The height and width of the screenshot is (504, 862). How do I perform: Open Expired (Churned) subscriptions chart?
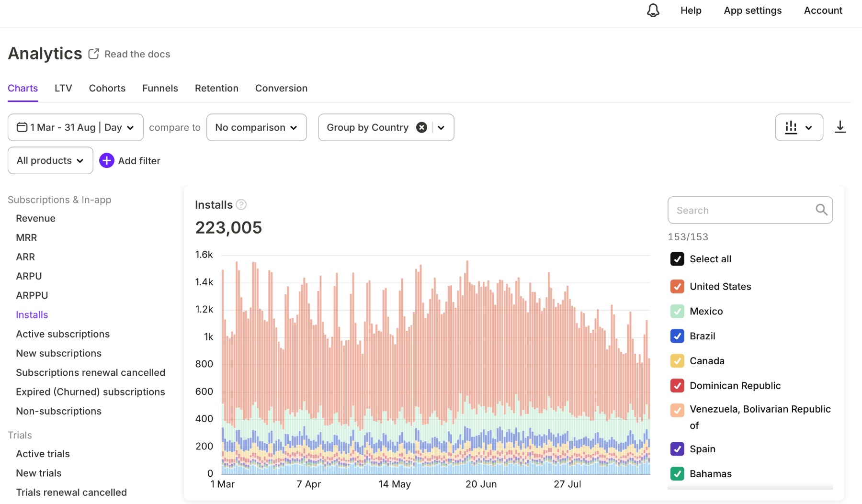coord(91,392)
